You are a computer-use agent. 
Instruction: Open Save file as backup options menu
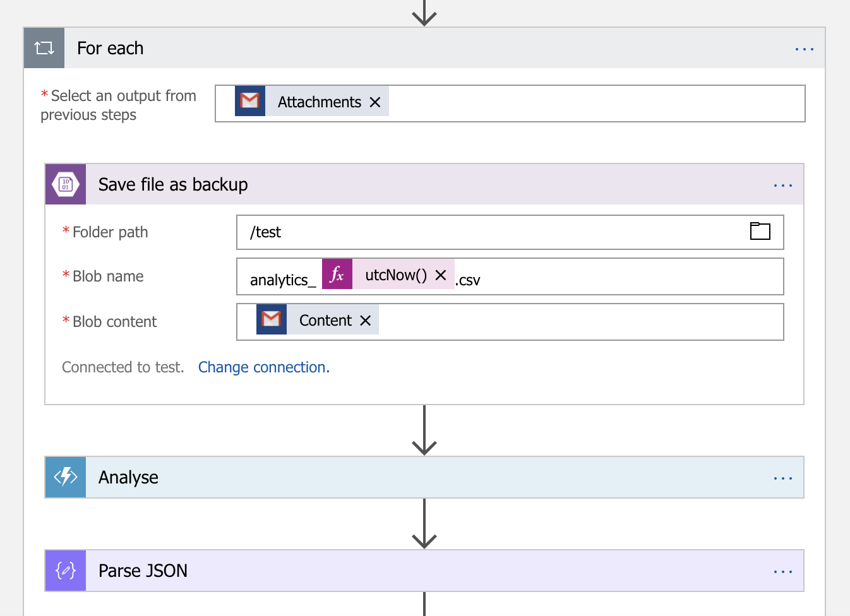tap(782, 185)
